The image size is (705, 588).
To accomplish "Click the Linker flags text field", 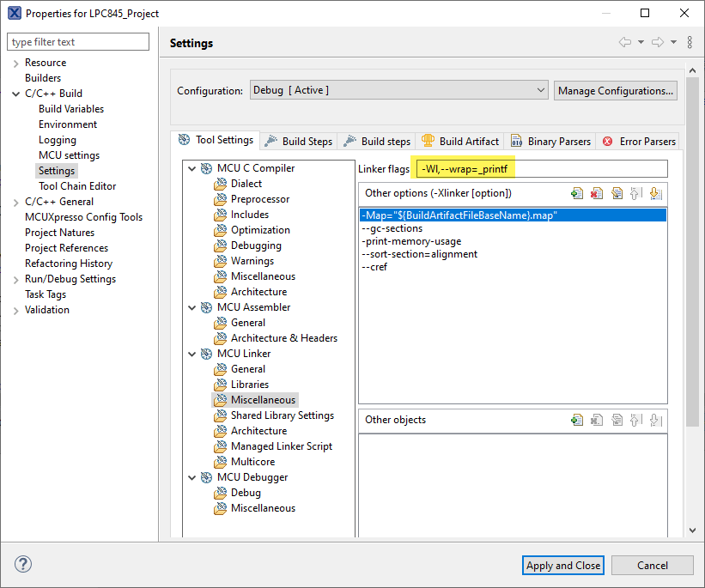I will pos(539,169).
